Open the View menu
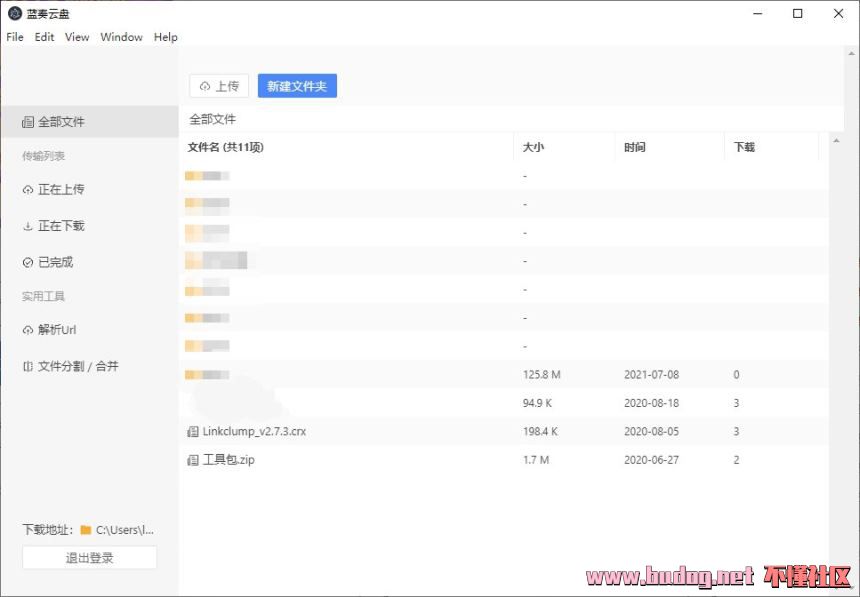Screen dimensions: 860x597 (x=77, y=37)
